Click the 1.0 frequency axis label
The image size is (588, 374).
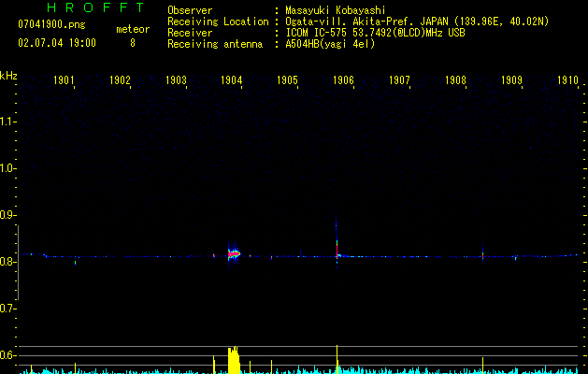[x=7, y=168]
